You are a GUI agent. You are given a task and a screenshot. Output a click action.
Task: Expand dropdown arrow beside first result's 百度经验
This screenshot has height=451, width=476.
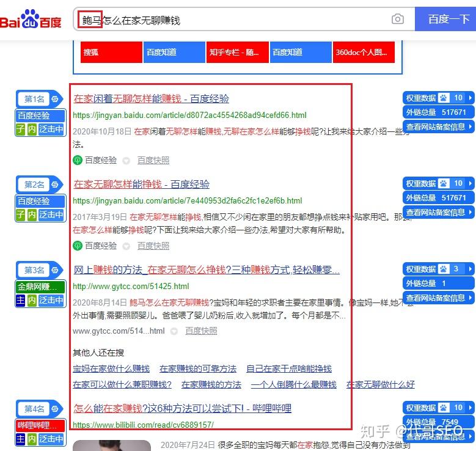tap(126, 161)
